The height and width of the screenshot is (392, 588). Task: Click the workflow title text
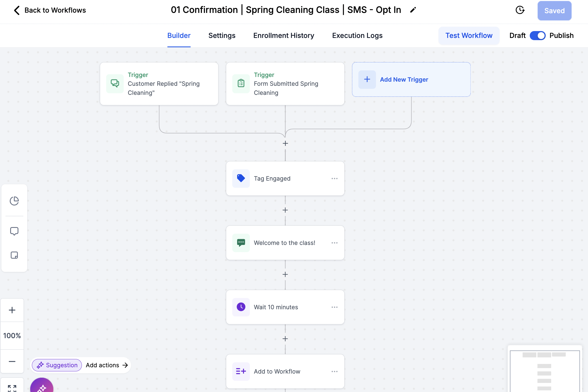(x=286, y=10)
